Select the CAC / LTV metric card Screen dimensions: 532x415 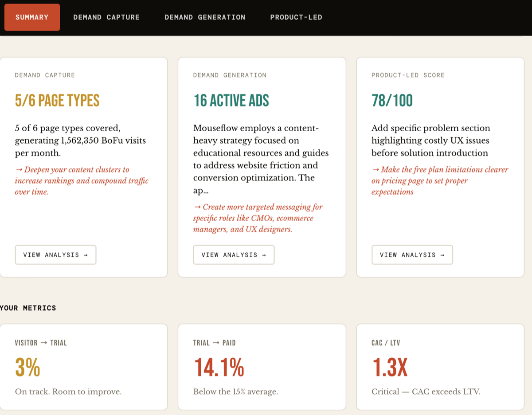pos(440,367)
